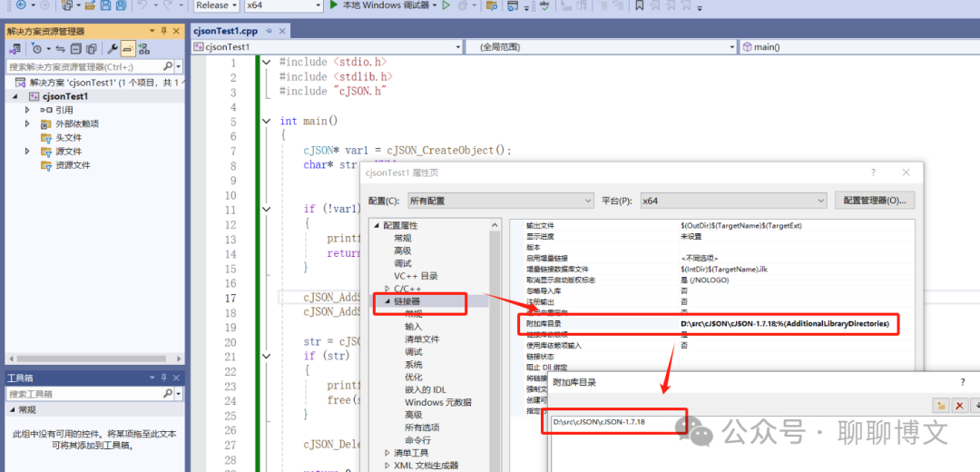Click the Save All toolbar icon
Screen dimensions: 980x472
coord(121,5)
